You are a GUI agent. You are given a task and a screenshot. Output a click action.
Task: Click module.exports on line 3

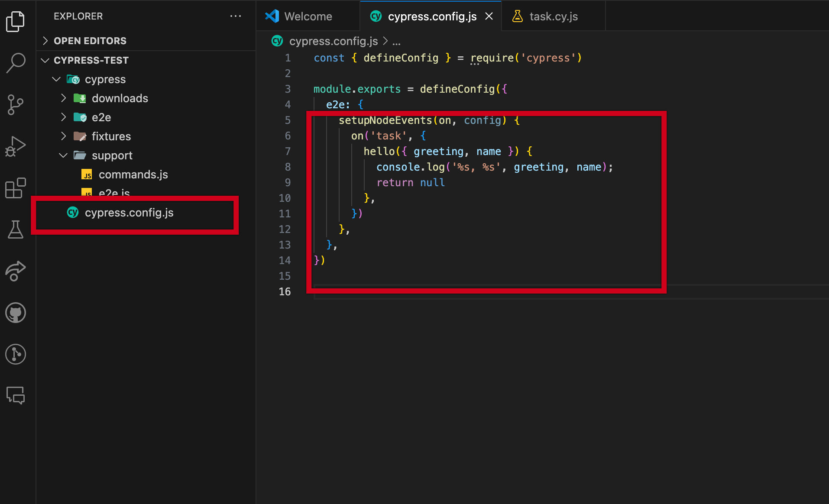[357, 89]
